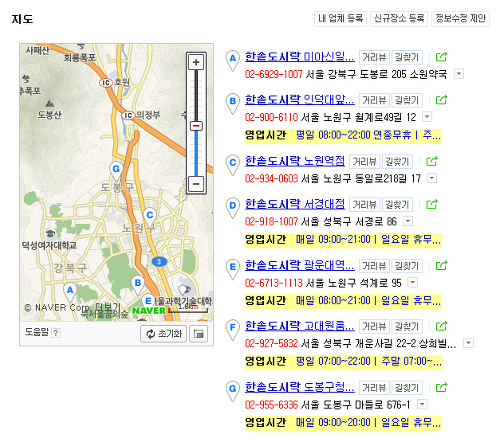
Task: Expand address dropdown after 서경로 86
Action: [408, 221]
